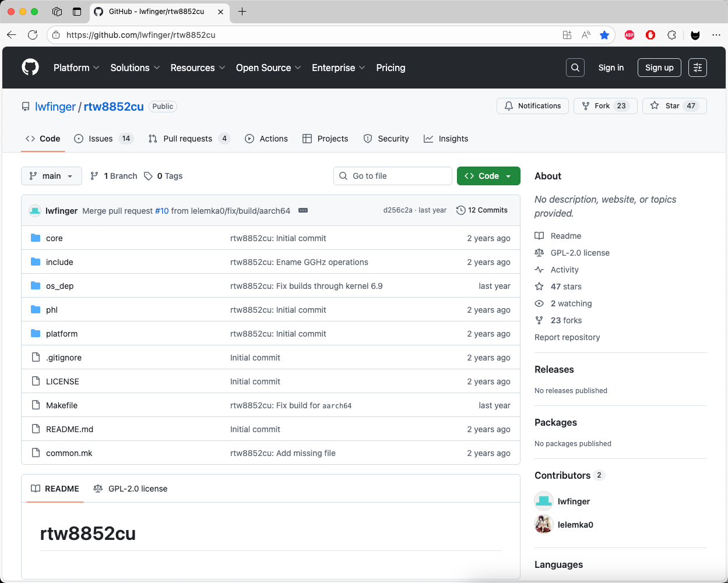Select the README tab in file panel
The width and height of the screenshot is (728, 583).
coord(55,489)
